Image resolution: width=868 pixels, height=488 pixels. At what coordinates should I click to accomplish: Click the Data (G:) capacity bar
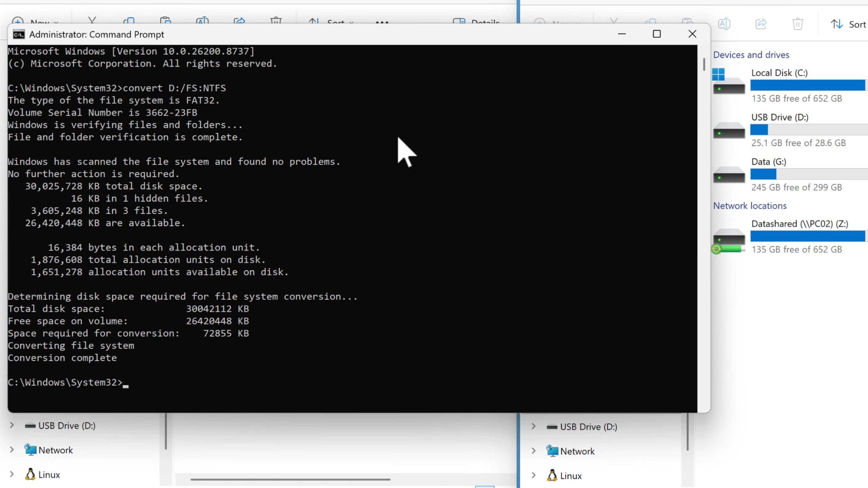(809, 174)
